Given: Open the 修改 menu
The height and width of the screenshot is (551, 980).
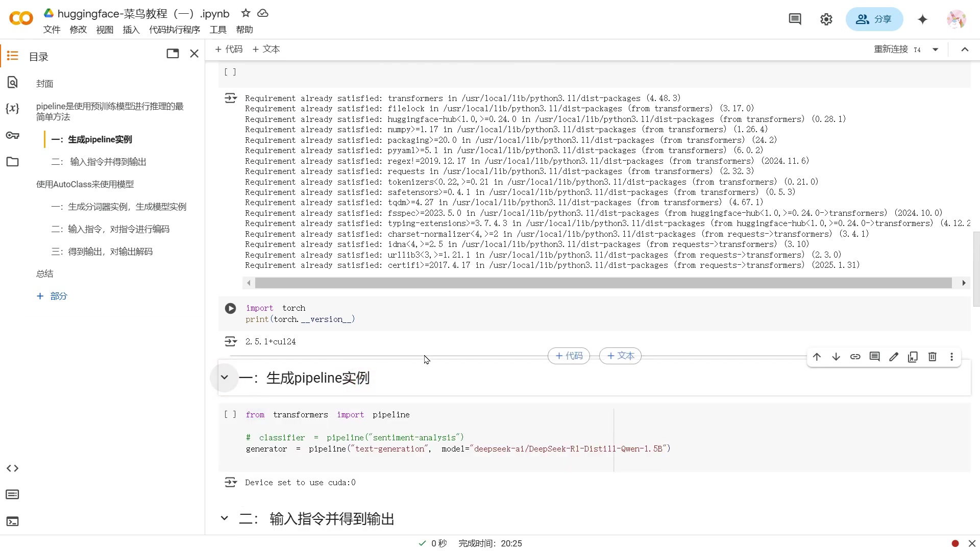Looking at the screenshot, I should (x=78, y=30).
